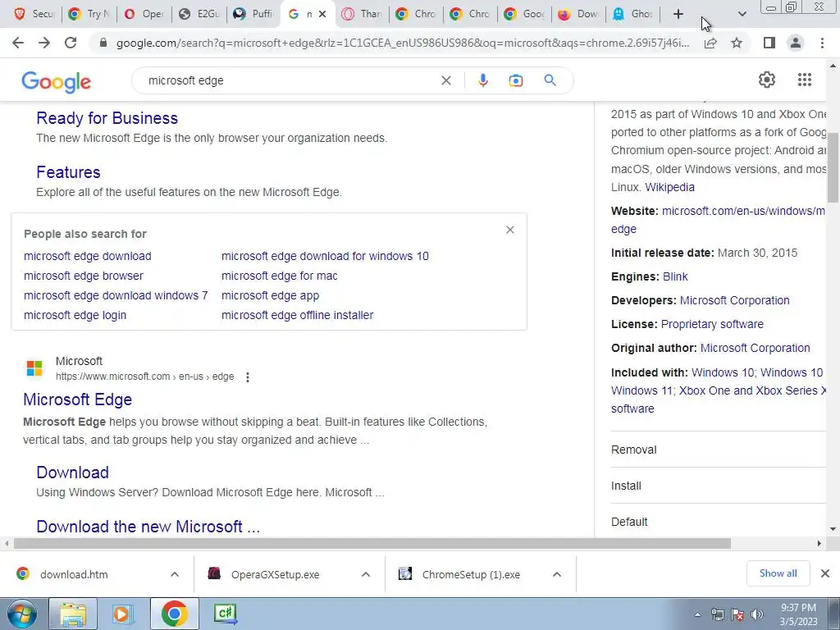
Task: Search by image with camera icon
Action: [515, 80]
